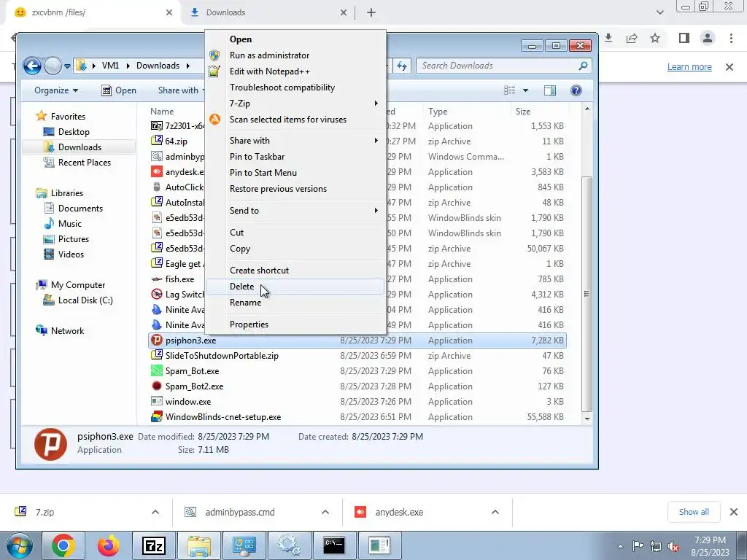Screen dimensions: 747x560
Task: Sort files by Size column header
Action: (x=541, y=112)
